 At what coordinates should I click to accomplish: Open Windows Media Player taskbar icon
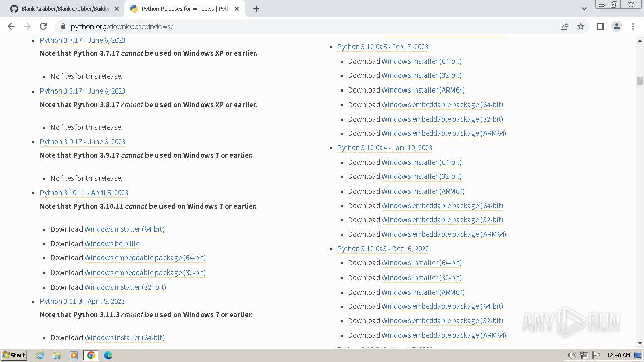coord(74,355)
